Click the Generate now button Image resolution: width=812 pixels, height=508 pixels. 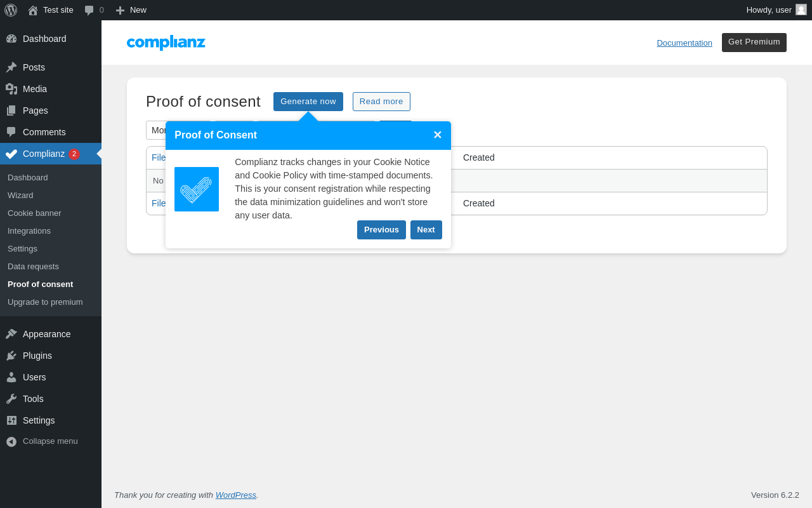308,102
